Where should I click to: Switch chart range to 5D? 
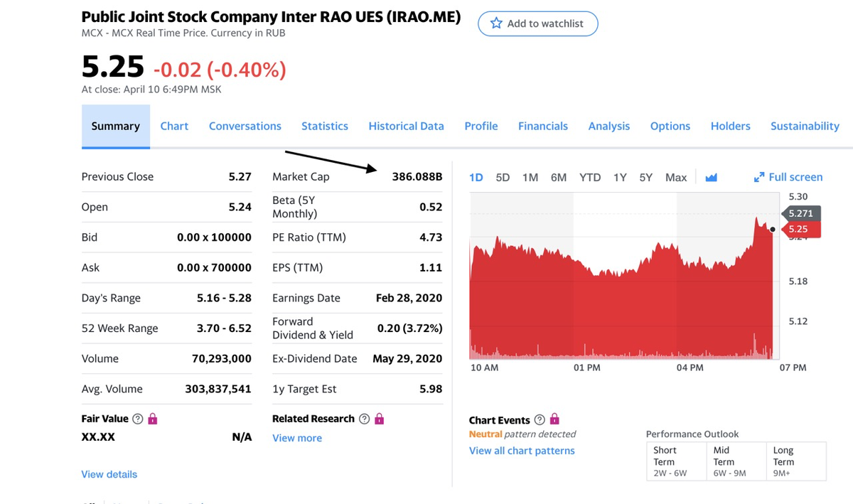(x=503, y=178)
